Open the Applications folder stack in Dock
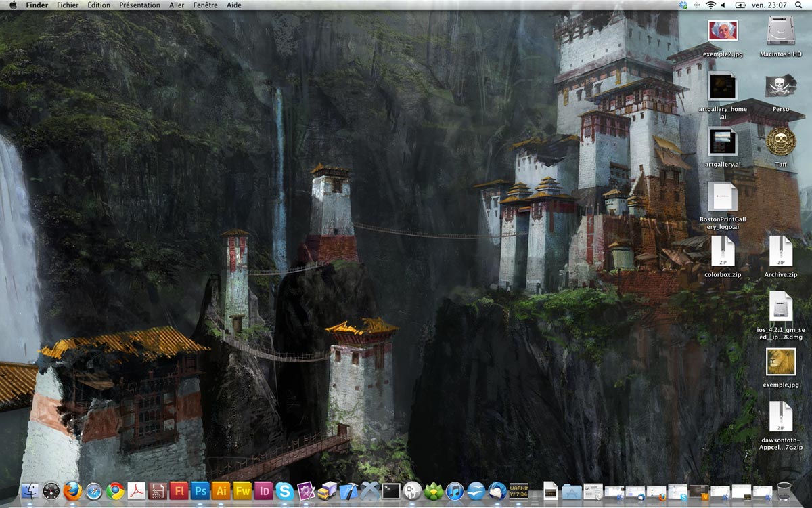812x508 pixels. [572, 492]
